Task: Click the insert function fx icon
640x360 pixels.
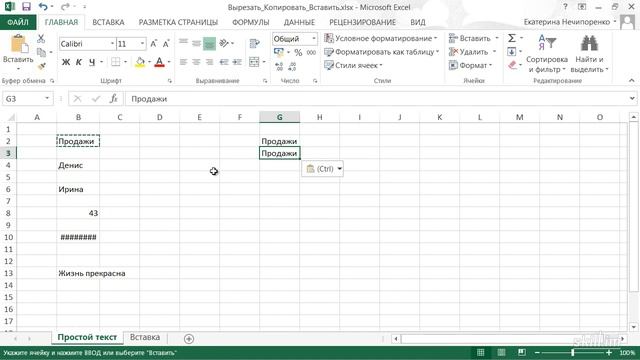Action: (113, 99)
